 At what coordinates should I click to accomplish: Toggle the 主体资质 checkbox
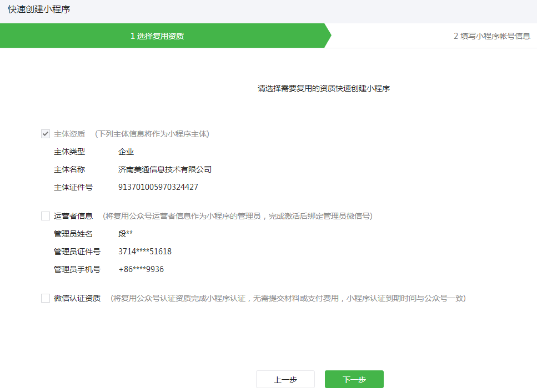[x=46, y=134]
